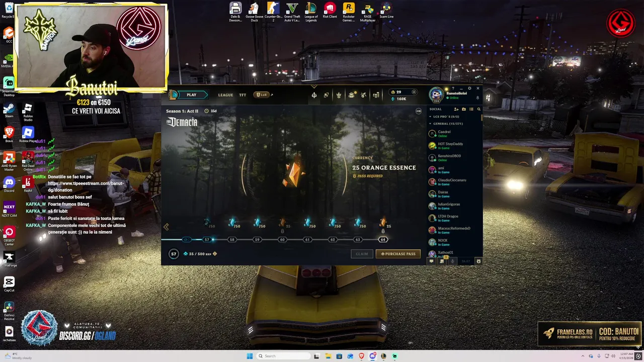The image size is (644, 362).
Task: Open Rockstar Games desktop shortcut
Action: [349, 12]
